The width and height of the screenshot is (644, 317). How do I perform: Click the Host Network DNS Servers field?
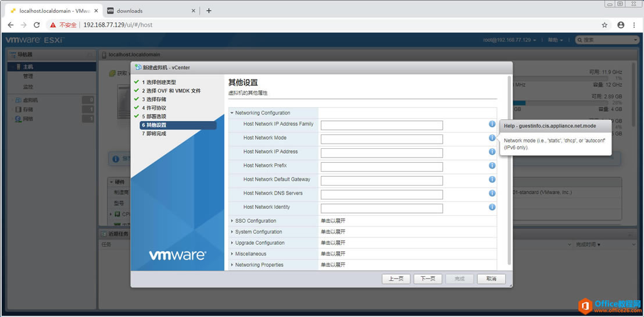click(x=381, y=194)
